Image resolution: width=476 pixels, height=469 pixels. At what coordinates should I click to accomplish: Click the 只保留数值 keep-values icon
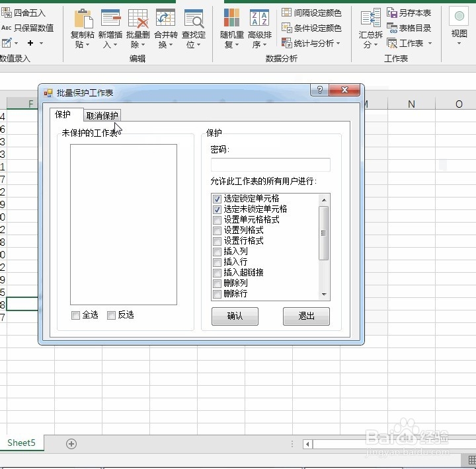pos(7,28)
